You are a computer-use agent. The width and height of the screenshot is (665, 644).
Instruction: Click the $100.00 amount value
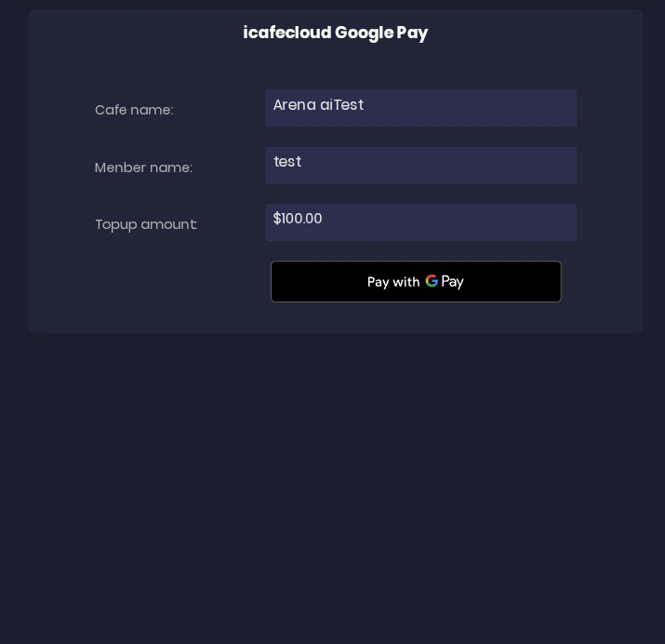coord(298,219)
